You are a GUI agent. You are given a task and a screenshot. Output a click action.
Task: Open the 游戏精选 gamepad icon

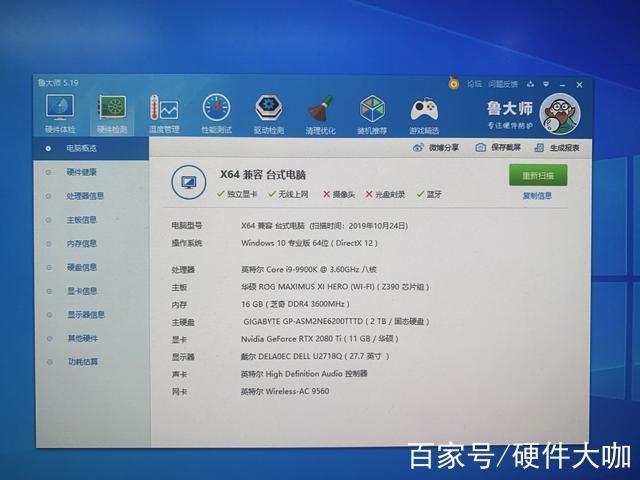tap(424, 115)
